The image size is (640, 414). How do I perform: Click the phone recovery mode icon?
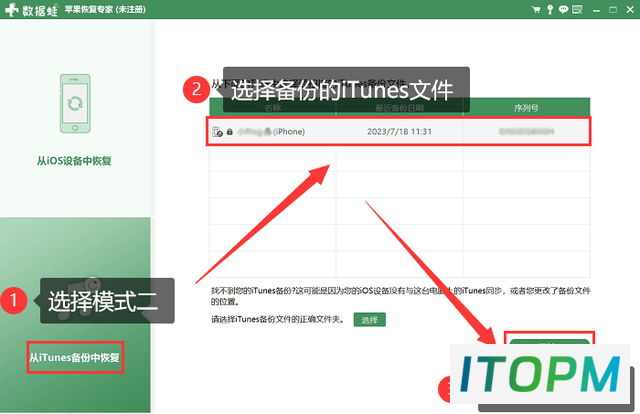(x=75, y=103)
